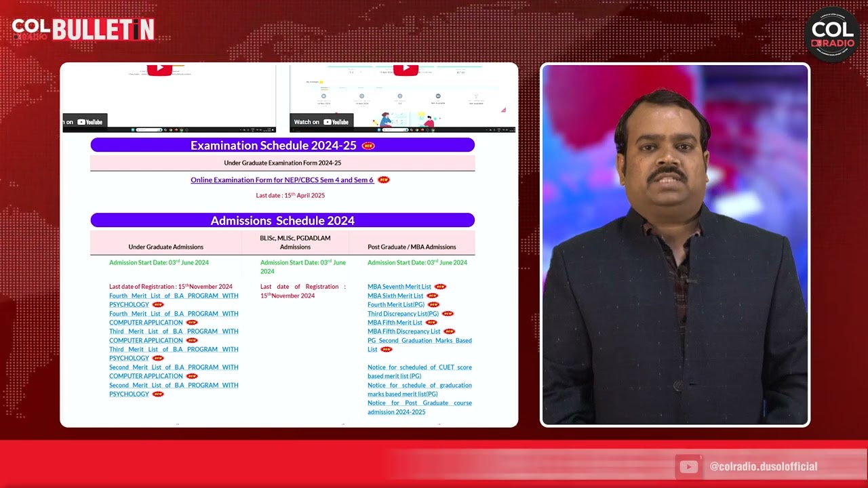Click the Post Graduate / MBA Admissions header
868x488 pixels.
click(412, 247)
